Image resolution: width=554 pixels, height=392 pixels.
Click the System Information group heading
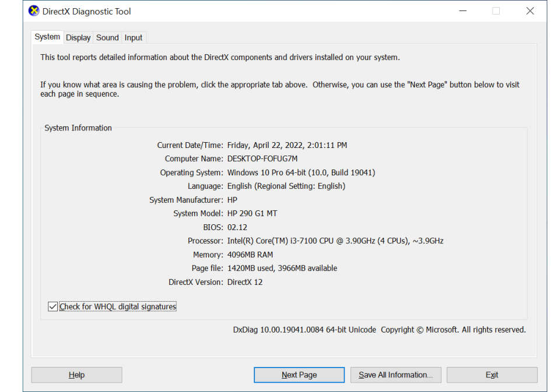pos(78,128)
